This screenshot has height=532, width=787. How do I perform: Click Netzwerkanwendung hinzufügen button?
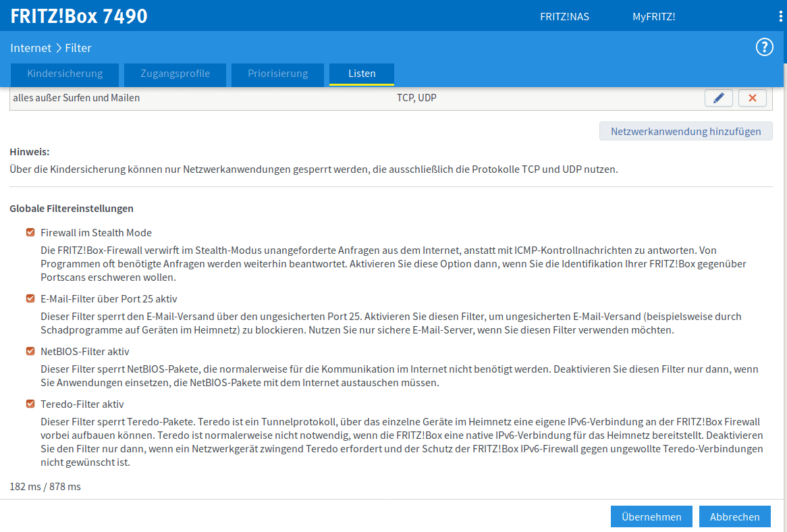[686, 131]
